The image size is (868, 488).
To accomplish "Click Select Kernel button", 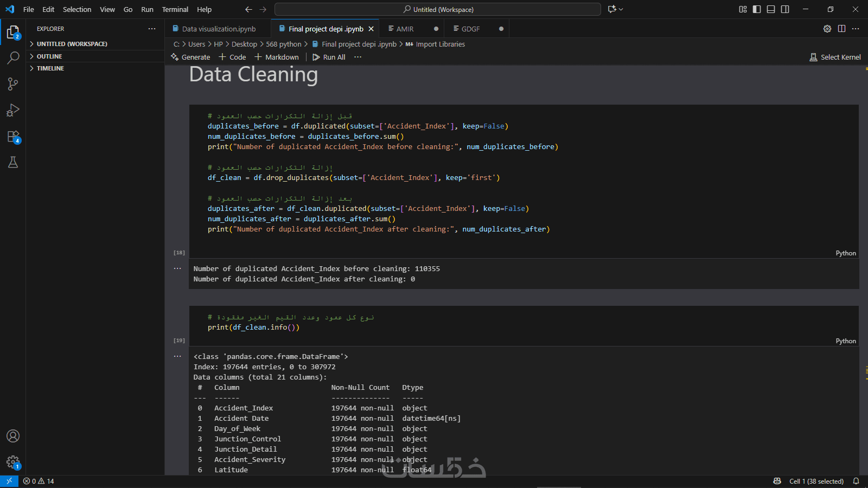I will (835, 57).
